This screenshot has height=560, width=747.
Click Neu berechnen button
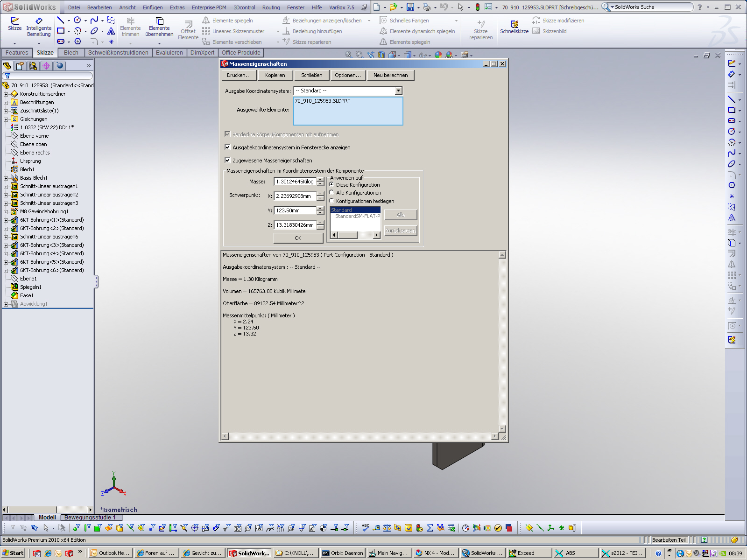click(x=390, y=75)
